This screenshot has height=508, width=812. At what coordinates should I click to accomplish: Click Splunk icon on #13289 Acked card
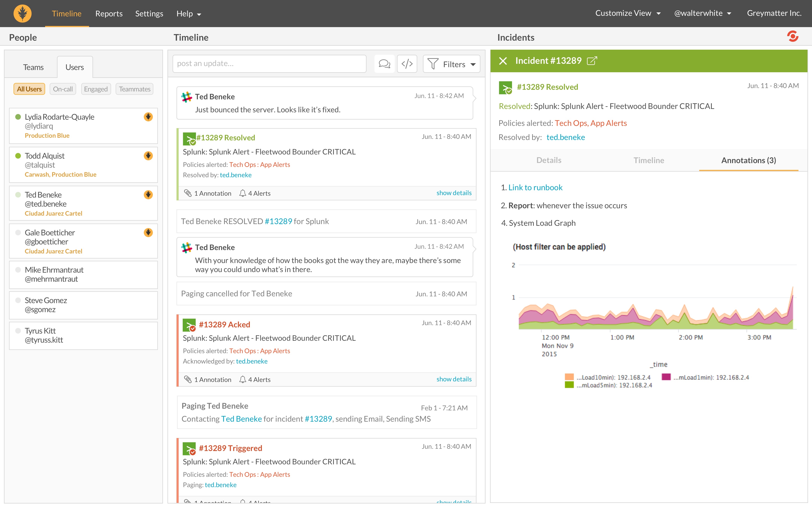[189, 325]
